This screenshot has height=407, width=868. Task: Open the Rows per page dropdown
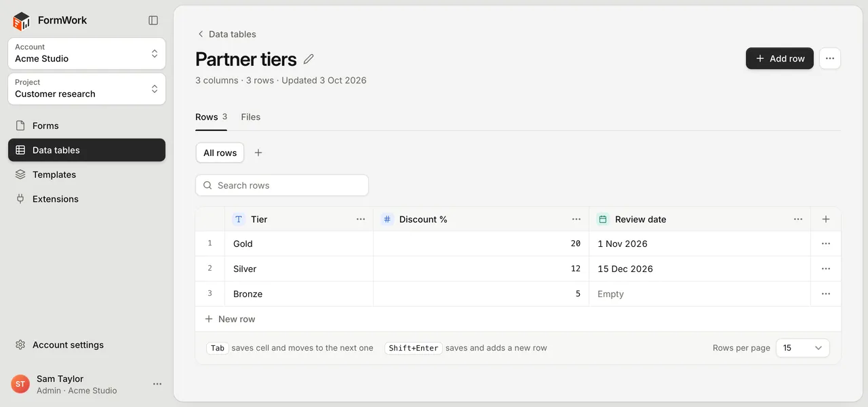(802, 348)
